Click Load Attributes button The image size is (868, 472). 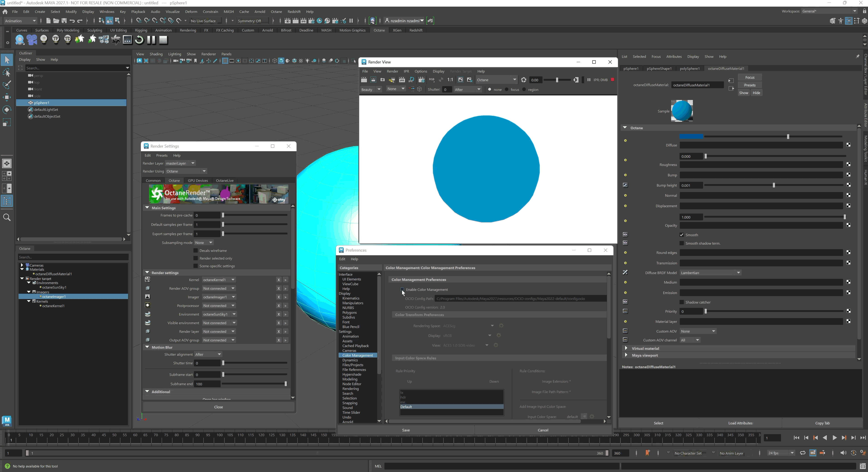[740, 423]
